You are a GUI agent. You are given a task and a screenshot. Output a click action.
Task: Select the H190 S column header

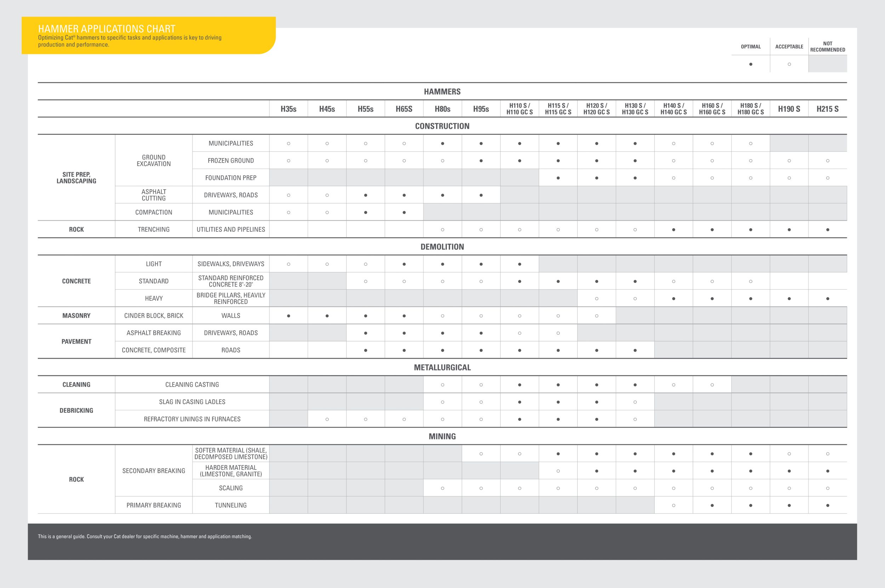coord(789,109)
